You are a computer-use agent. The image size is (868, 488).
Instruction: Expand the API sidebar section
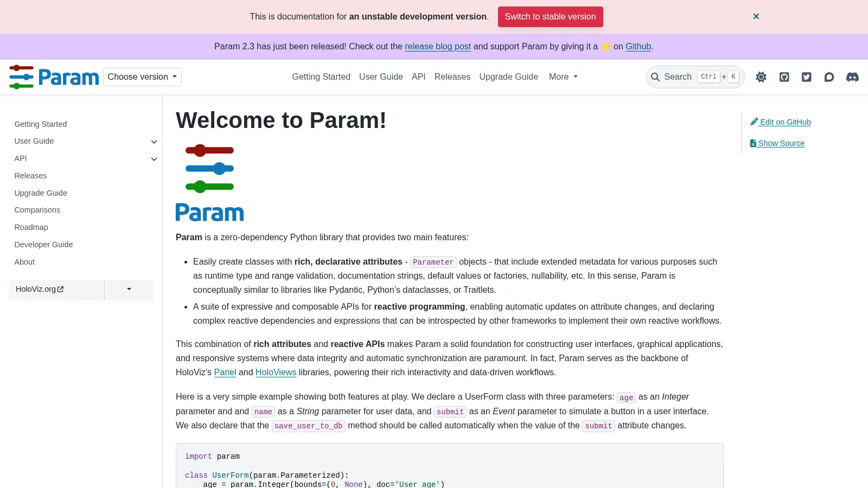point(154,159)
